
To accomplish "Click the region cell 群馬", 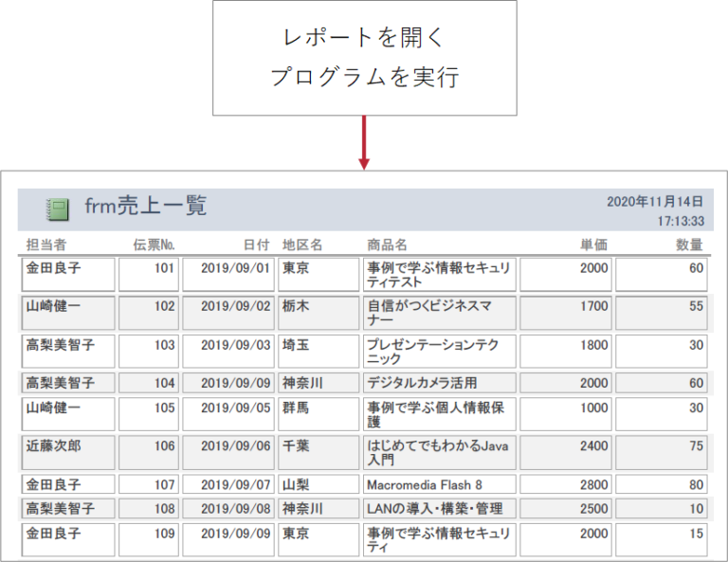I will point(318,414).
